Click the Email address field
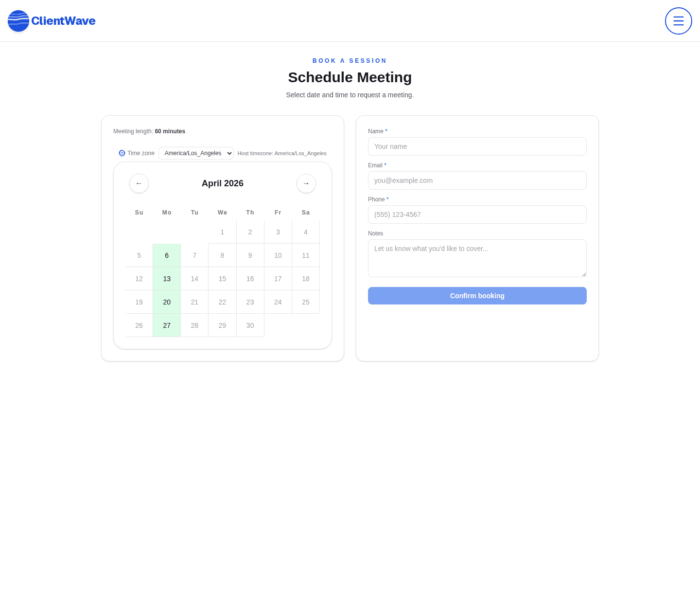This screenshot has width=700, height=608. (x=477, y=180)
